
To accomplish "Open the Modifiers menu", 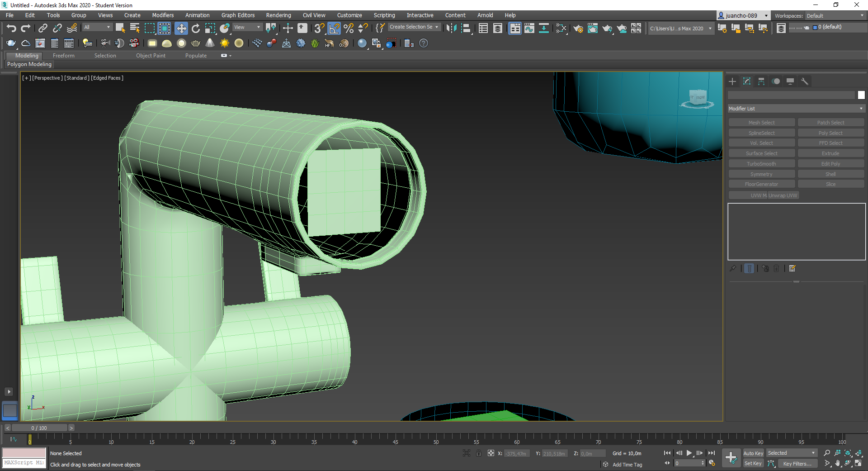I will pyautogui.click(x=163, y=15).
